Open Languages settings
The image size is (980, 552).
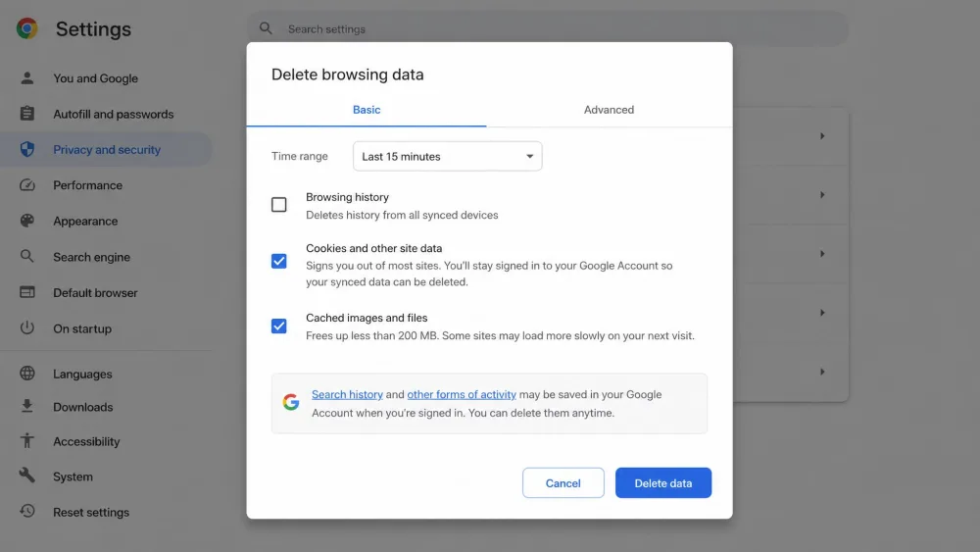82,374
